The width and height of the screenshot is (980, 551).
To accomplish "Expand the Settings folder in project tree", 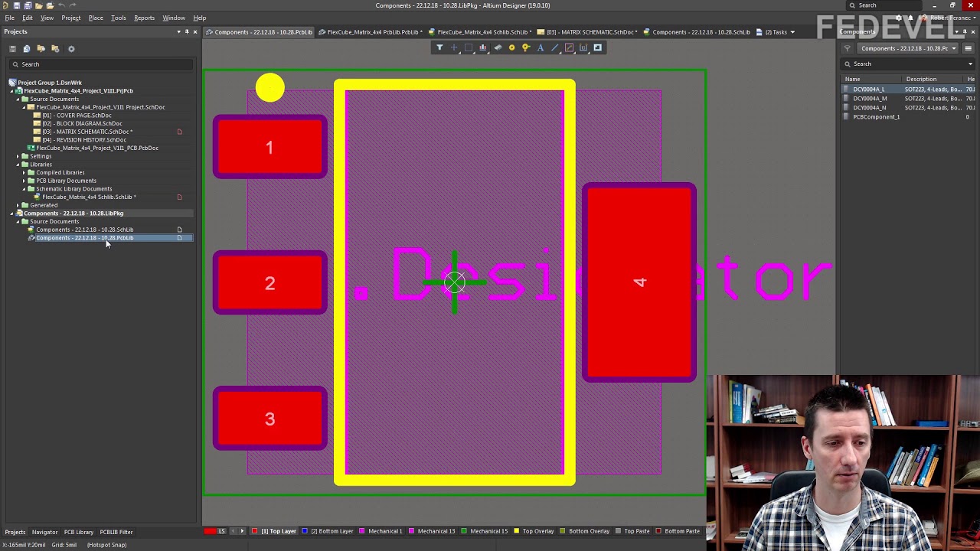I will 18,156.
